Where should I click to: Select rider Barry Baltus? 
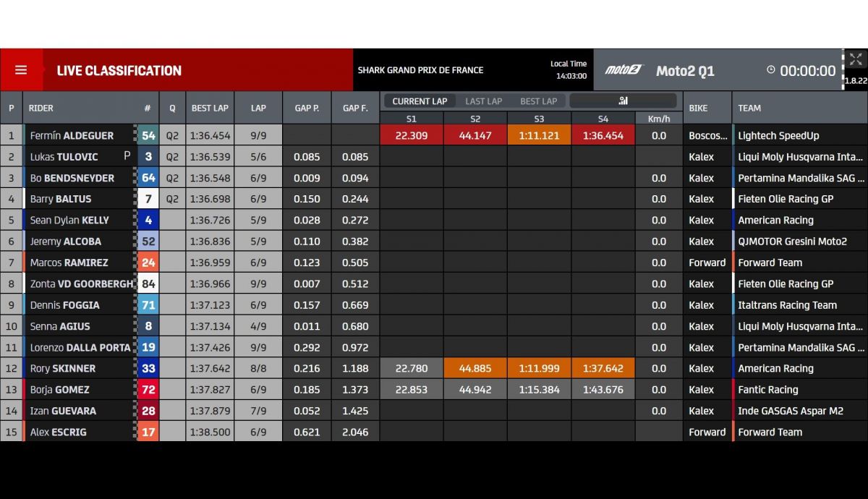pos(60,199)
